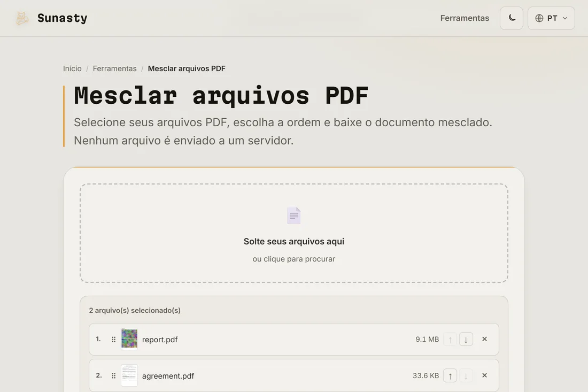This screenshot has width=588, height=392.
Task: Click 'ou clique para procurar' text
Action: (294, 259)
